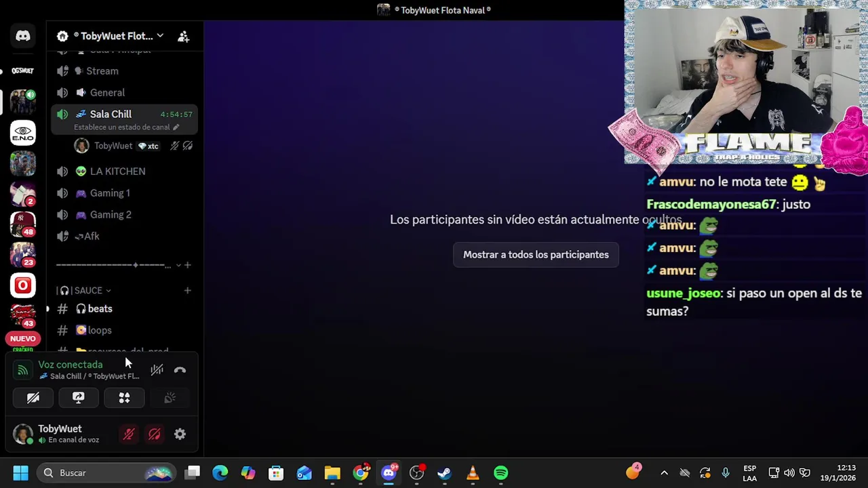Open the E.N.O server icon
This screenshot has height=488, width=868.
pyautogui.click(x=23, y=133)
